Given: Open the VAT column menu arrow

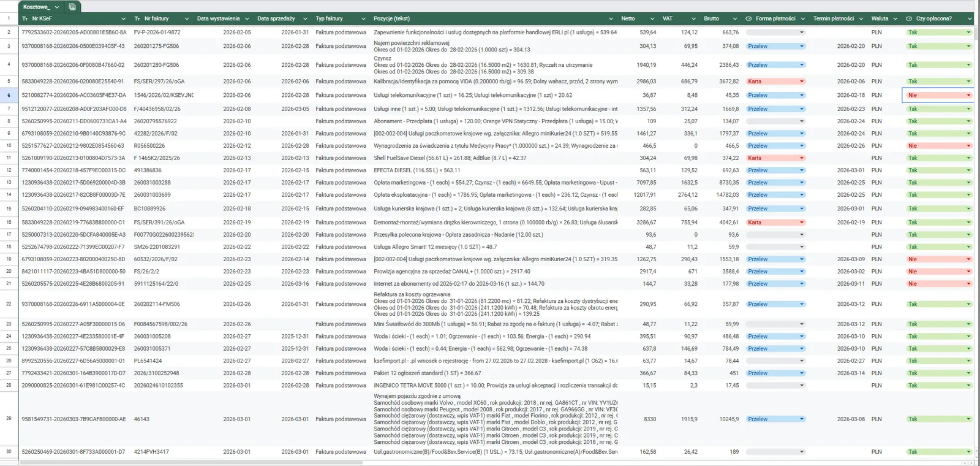Looking at the screenshot, I should (693, 18).
